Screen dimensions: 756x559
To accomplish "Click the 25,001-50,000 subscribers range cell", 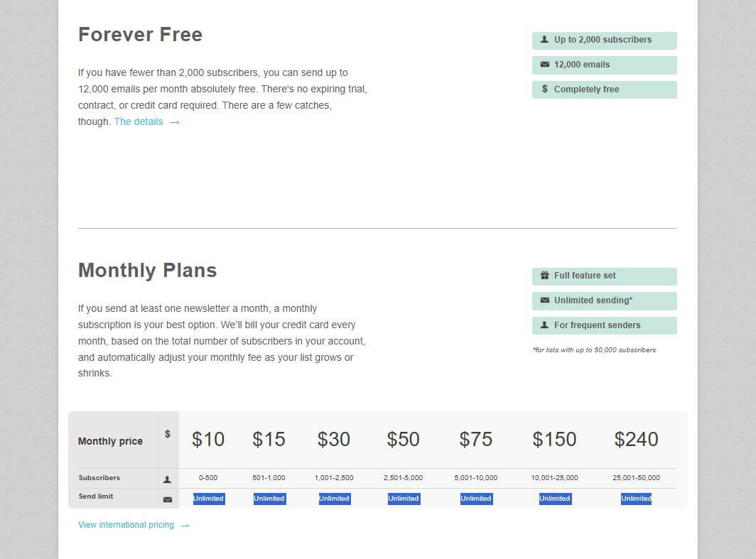I will point(636,478).
